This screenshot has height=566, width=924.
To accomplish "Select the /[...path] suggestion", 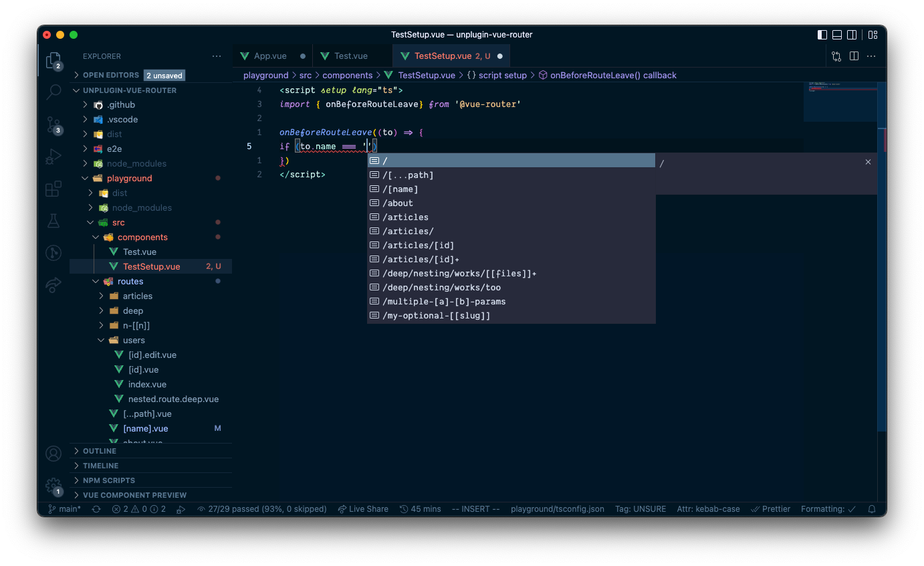I will tap(511, 175).
